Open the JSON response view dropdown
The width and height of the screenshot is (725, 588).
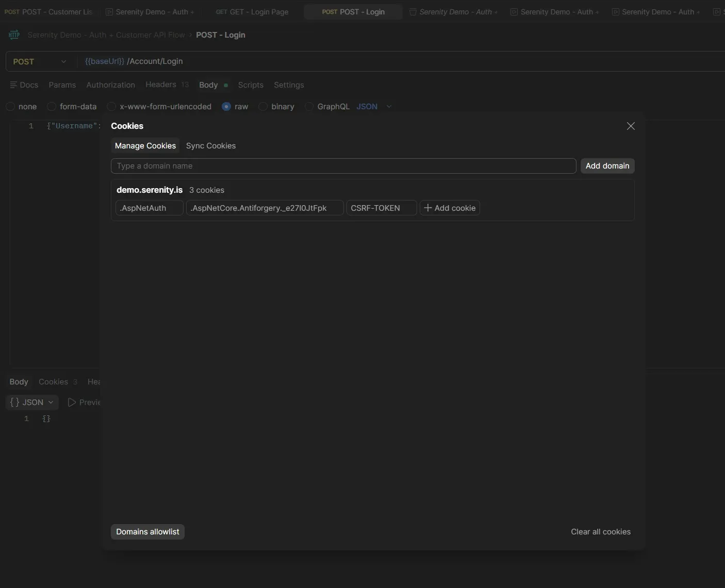tap(52, 402)
